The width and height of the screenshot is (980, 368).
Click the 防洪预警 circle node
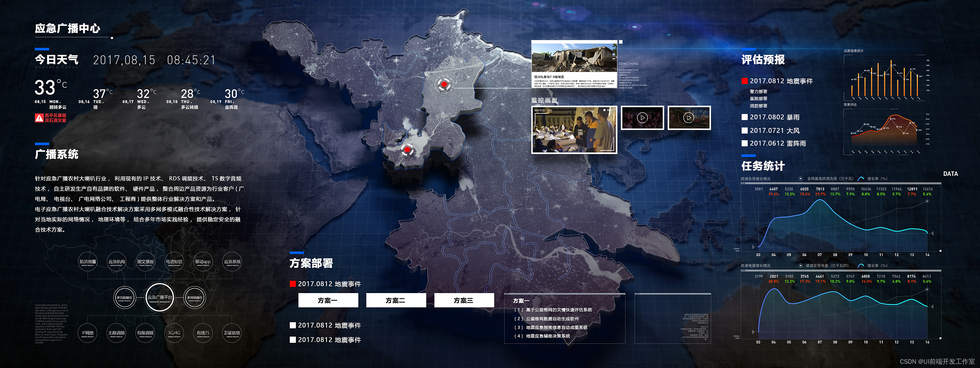(x=88, y=262)
